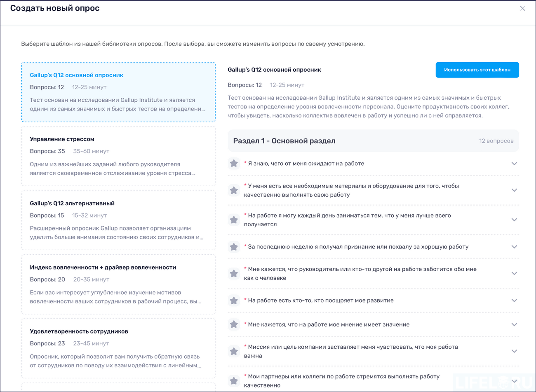Select the 'Удовлетворенность сотрудников' template card
Viewport: 536px width, 392px height.
click(x=118, y=349)
